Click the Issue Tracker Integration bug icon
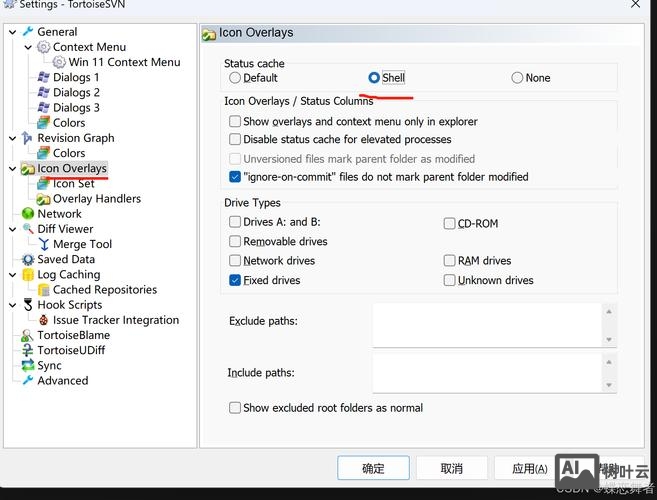The height and width of the screenshot is (500, 657). [44, 320]
